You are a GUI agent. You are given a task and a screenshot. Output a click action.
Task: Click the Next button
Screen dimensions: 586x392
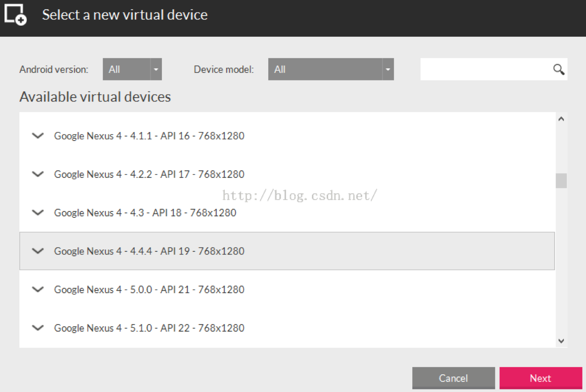(x=540, y=378)
